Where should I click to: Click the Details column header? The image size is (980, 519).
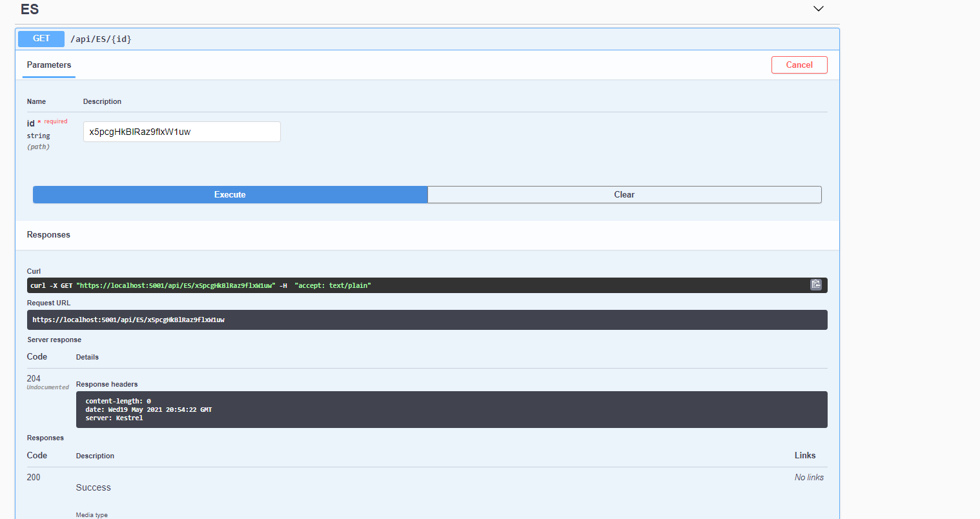point(87,358)
